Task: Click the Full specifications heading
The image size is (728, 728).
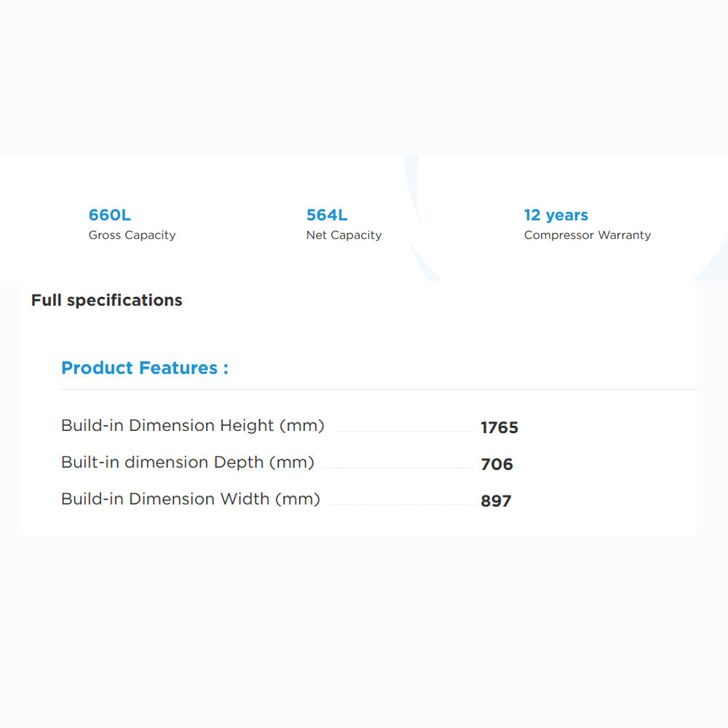Action: point(106,301)
